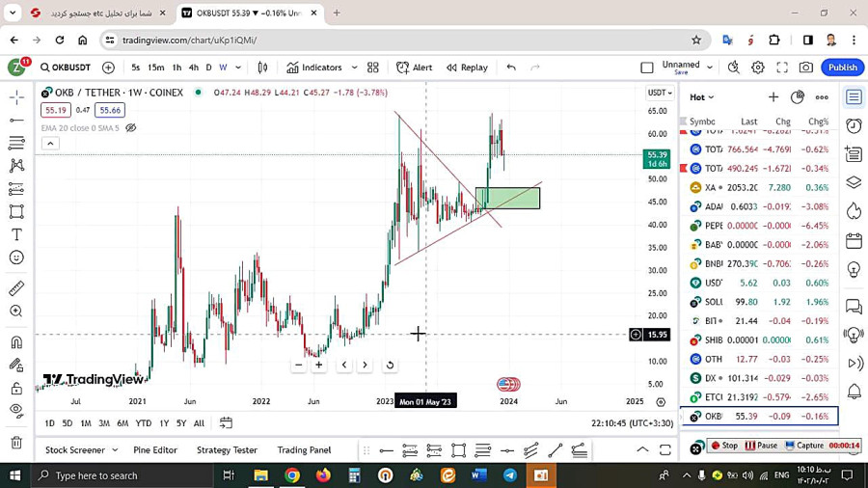Toggle stay in drawing mode
868x488 pixels.
click(16, 366)
